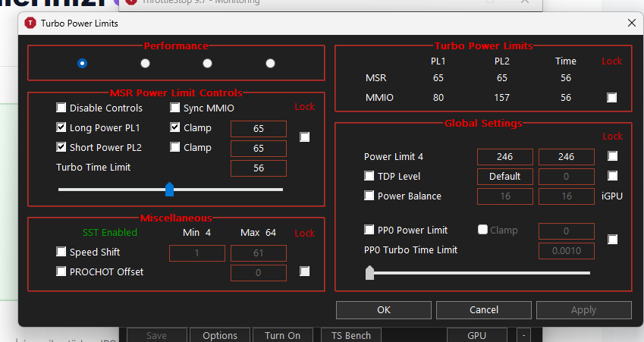Click the Turbo Time Limit slider handle

click(x=170, y=190)
